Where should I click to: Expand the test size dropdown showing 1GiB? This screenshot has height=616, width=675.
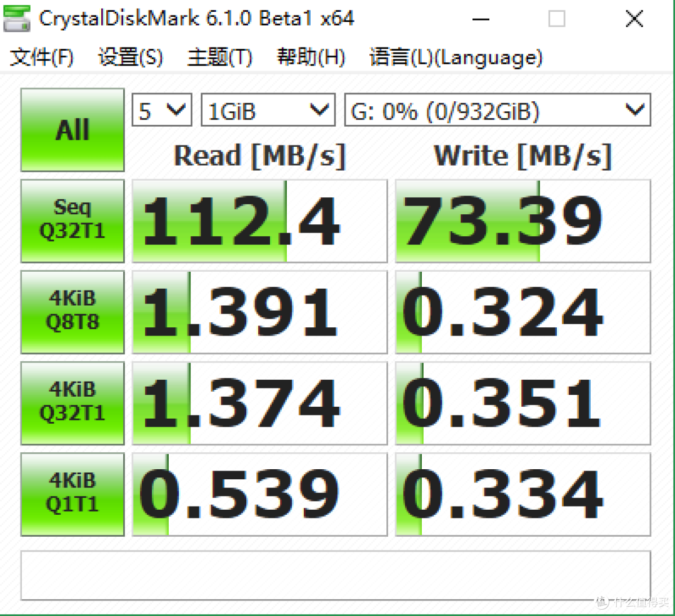tap(268, 110)
